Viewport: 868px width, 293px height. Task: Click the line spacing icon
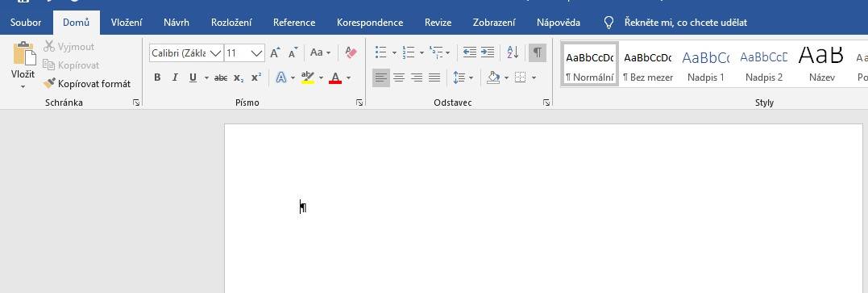click(459, 77)
